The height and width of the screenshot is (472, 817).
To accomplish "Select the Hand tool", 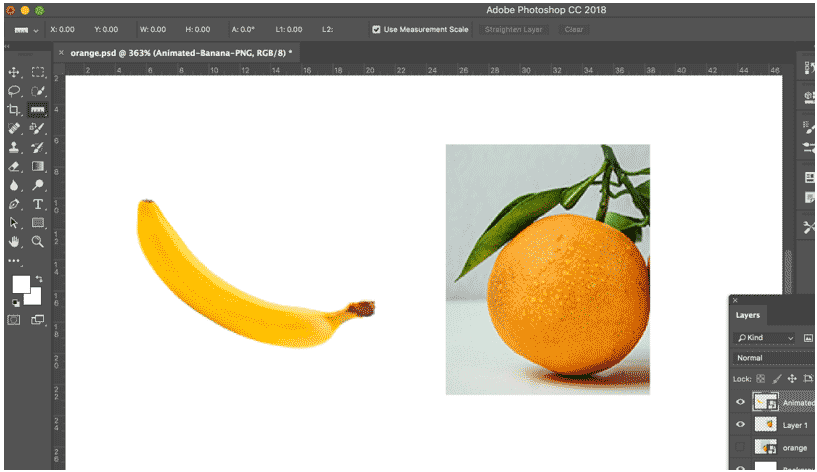I will pyautogui.click(x=14, y=242).
